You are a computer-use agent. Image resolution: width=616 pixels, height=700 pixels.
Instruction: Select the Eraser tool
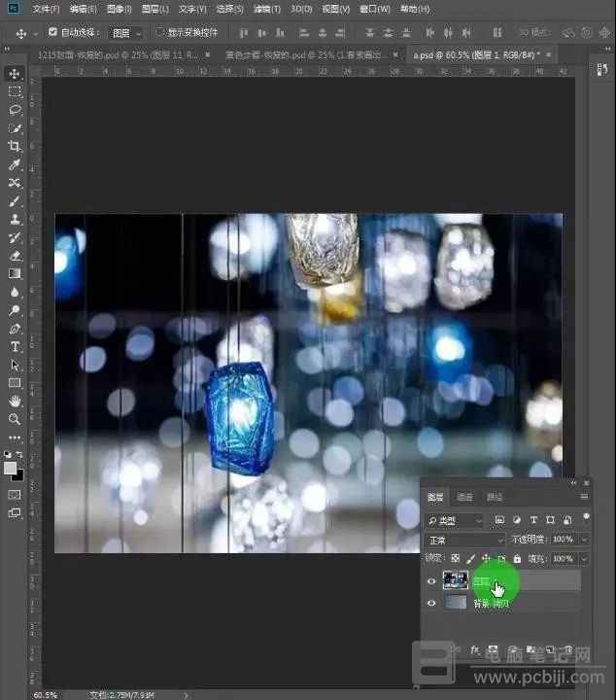pos(15,256)
